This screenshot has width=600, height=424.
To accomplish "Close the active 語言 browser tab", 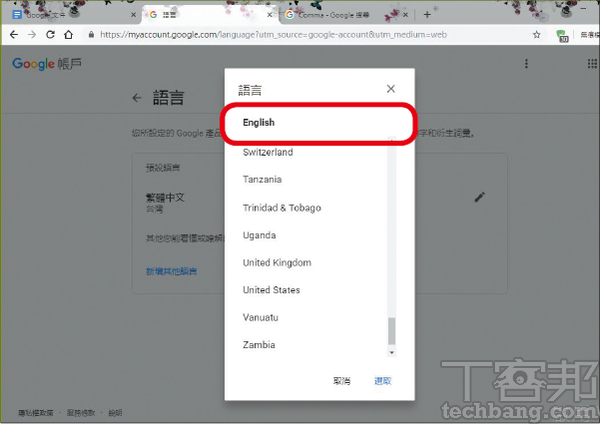I will pyautogui.click(x=269, y=15).
